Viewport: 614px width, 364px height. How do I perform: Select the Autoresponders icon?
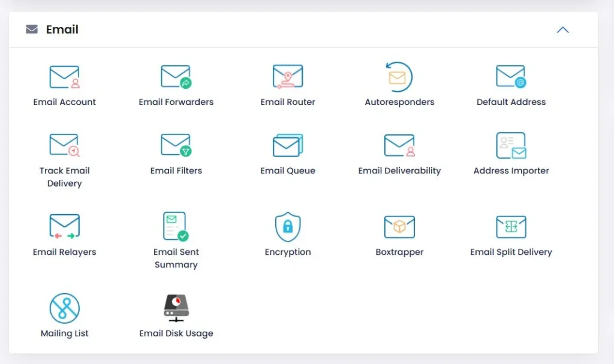399,77
